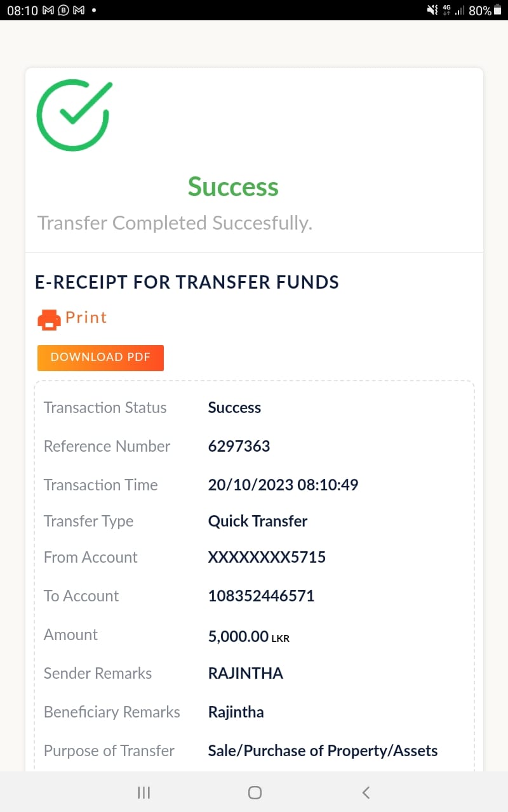Click the green success checkmark icon
The height and width of the screenshot is (812, 508).
(74, 115)
